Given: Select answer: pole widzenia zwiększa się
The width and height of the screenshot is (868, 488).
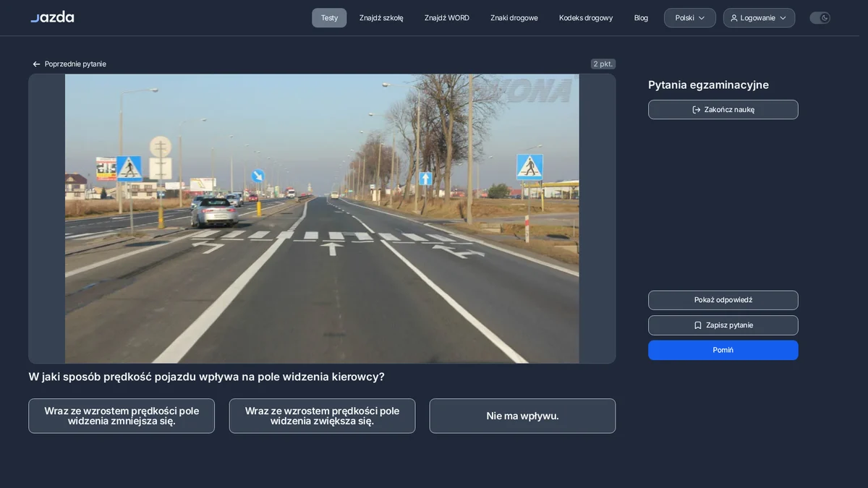Looking at the screenshot, I should [322, 416].
